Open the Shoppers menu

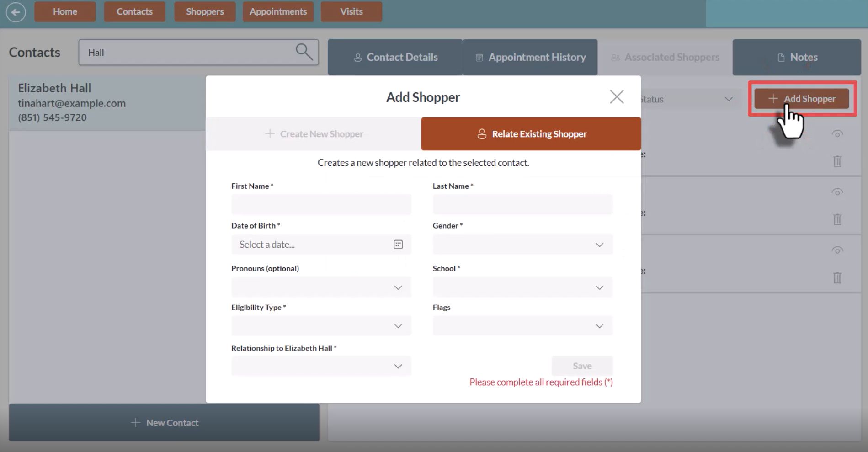pos(205,11)
